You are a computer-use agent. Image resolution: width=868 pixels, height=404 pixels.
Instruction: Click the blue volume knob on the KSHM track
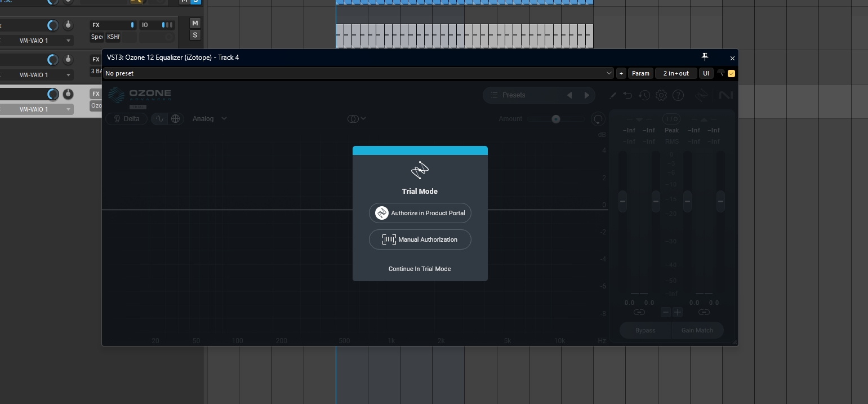pos(53,25)
